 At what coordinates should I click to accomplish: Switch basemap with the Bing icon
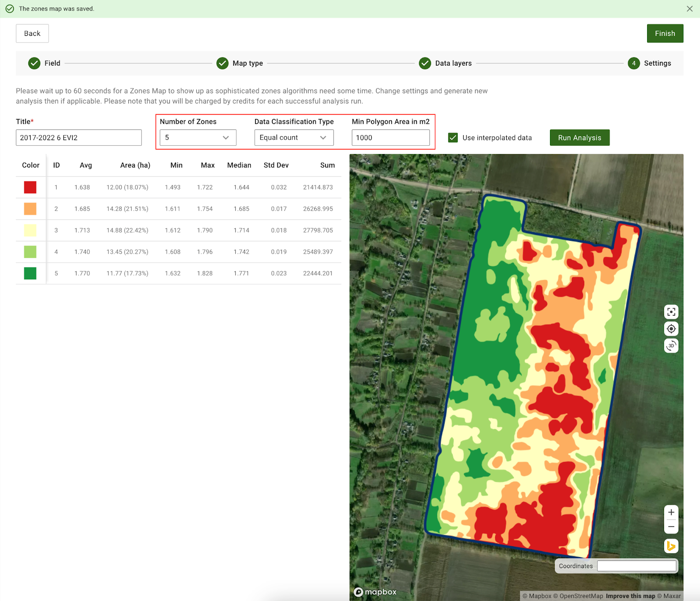(671, 546)
